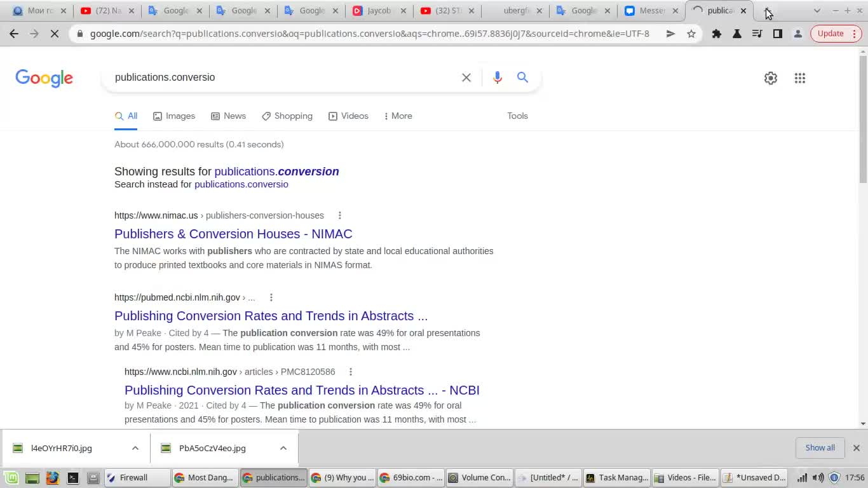Viewport: 868px width, 488px height.
Task: Bookmark this page with the star icon
Action: (691, 34)
